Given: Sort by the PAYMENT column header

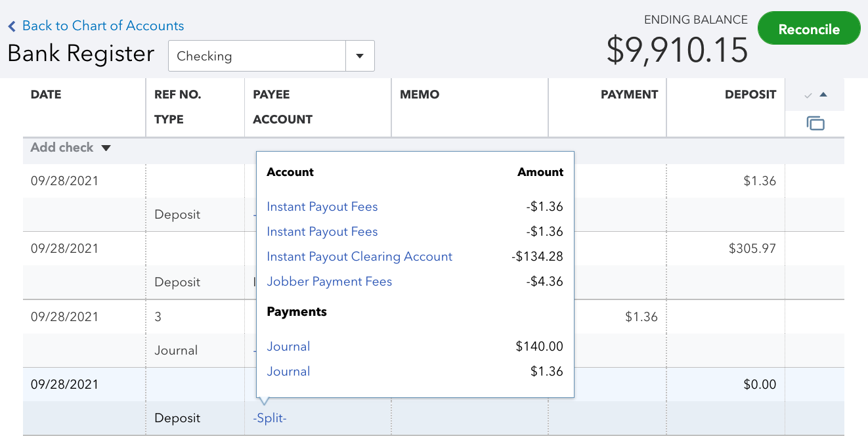Looking at the screenshot, I should (x=628, y=95).
